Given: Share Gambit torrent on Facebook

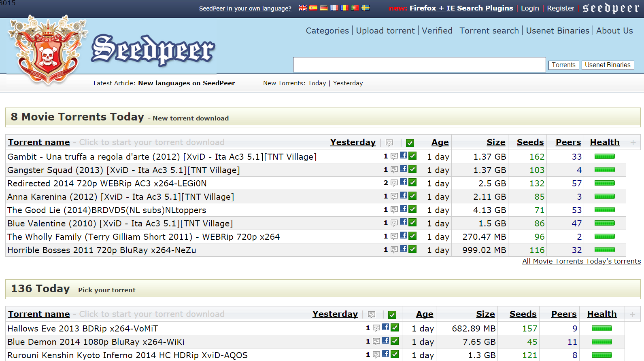Looking at the screenshot, I should coord(404,155).
